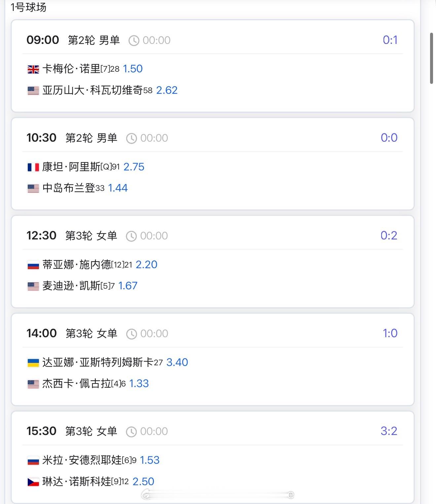Click the clock icon in the 12:30 match
The height and width of the screenshot is (504, 436).
[131, 236]
